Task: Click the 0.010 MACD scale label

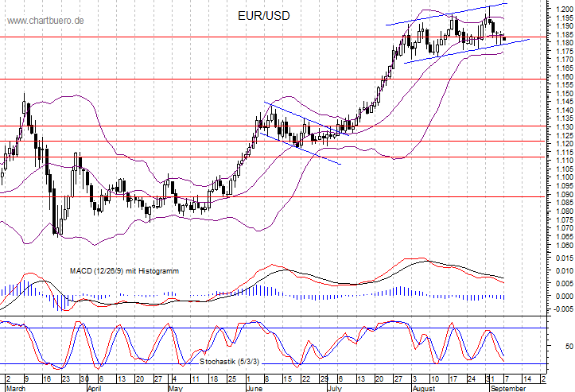Action: (x=565, y=270)
